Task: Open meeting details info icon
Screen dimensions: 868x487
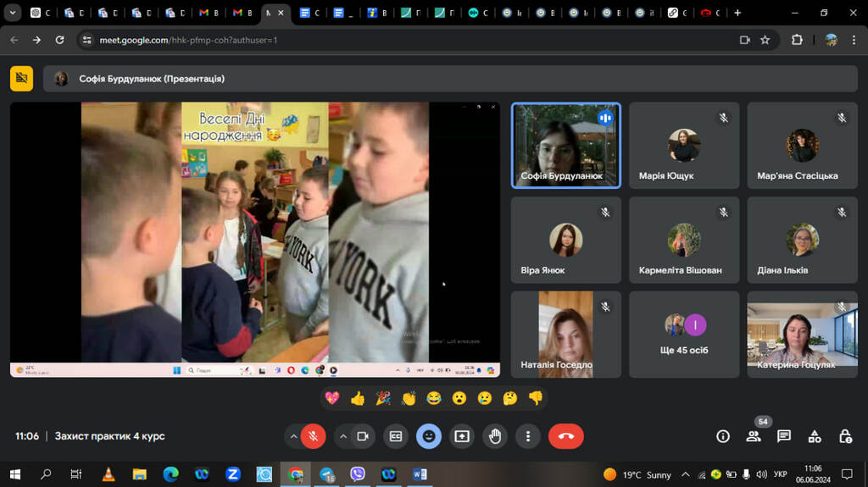Action: point(722,436)
